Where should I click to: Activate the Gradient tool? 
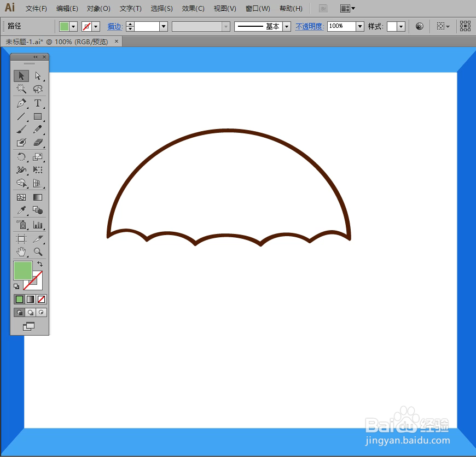[x=38, y=197]
